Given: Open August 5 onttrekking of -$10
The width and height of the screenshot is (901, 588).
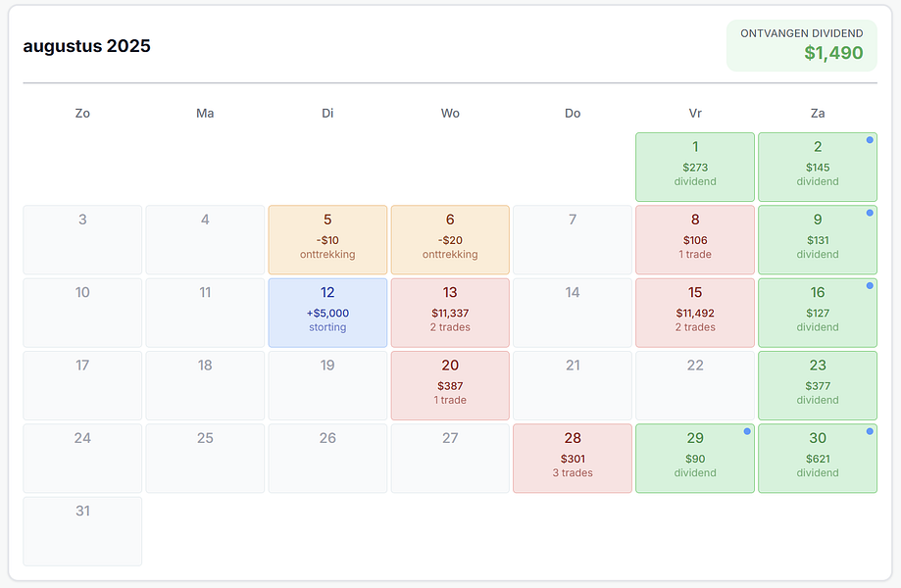Looking at the screenshot, I should click(327, 240).
